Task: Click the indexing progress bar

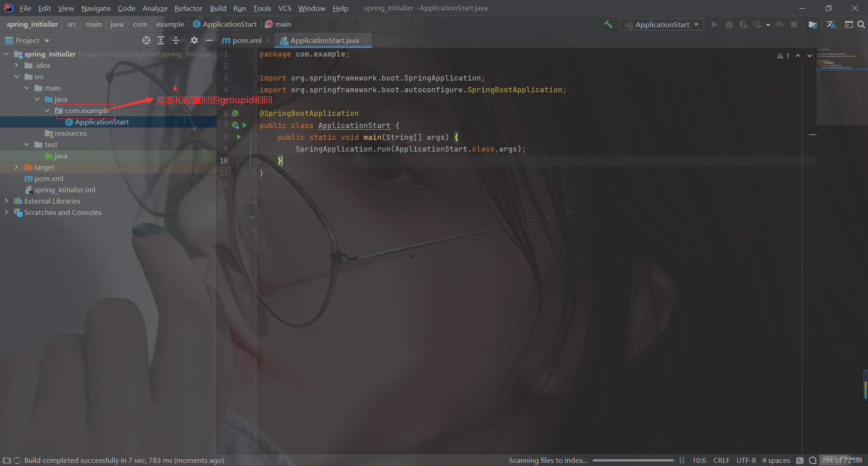Action: click(x=633, y=460)
